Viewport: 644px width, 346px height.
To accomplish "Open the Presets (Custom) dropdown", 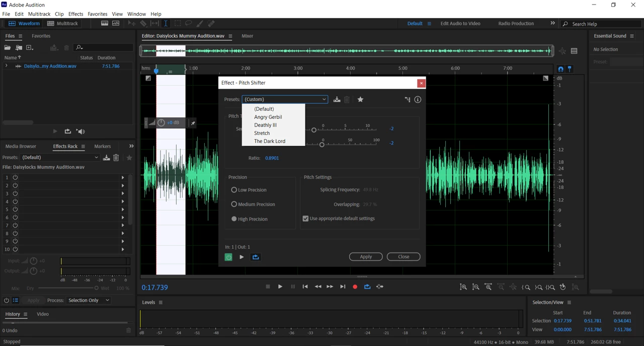I will click(x=285, y=99).
